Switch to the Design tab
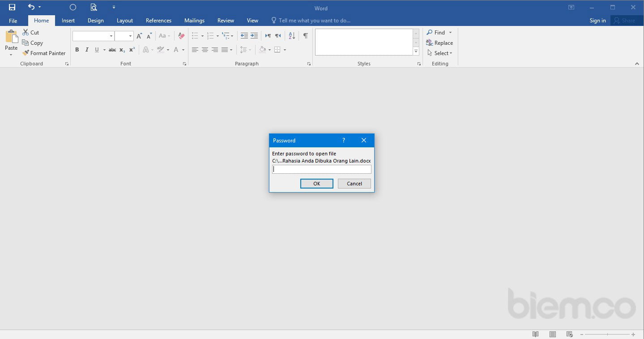 95,21
